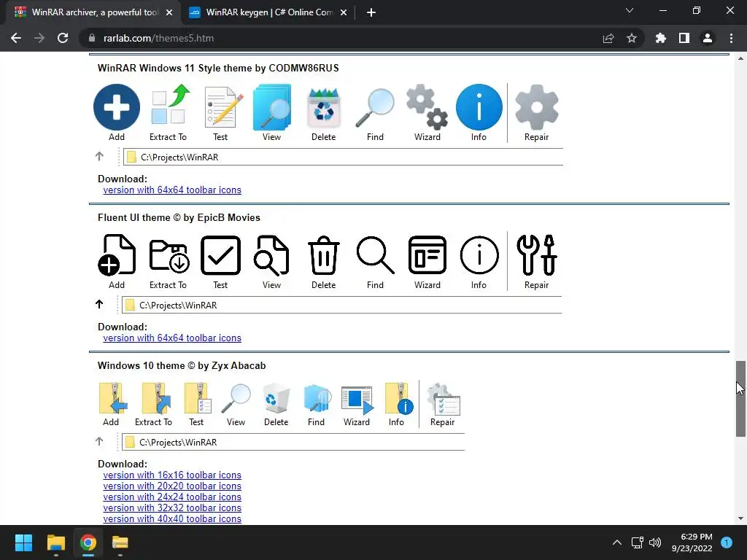
Task: Click the View magnifier in Windows 10 theme
Action: coord(236,399)
